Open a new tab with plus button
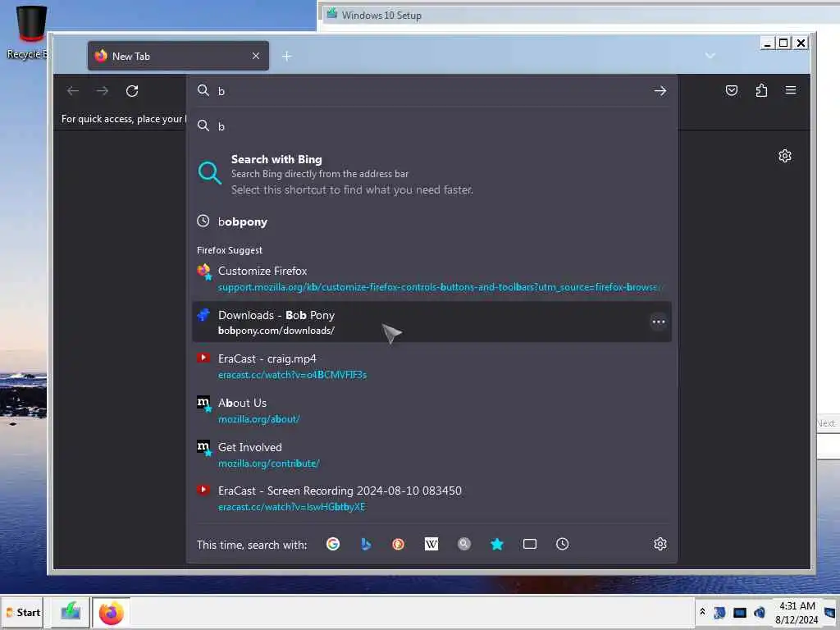This screenshot has height=630, width=840. 286,57
